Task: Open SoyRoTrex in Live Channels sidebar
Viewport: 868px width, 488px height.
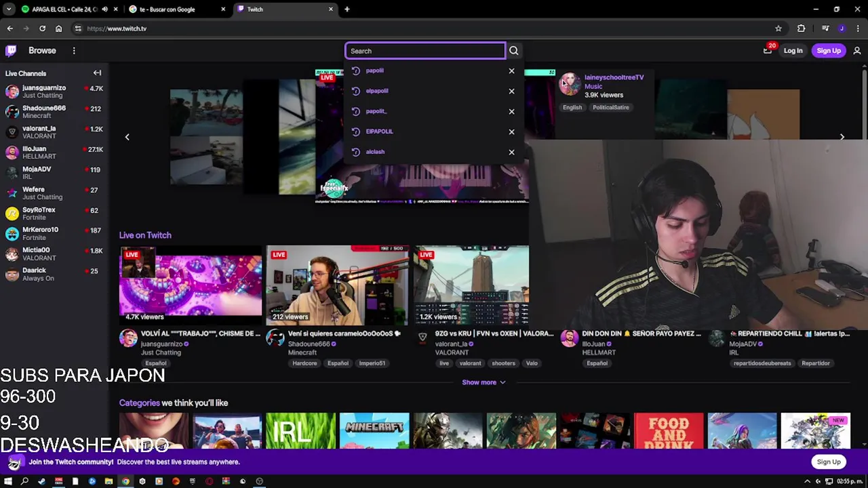Action: coord(54,213)
